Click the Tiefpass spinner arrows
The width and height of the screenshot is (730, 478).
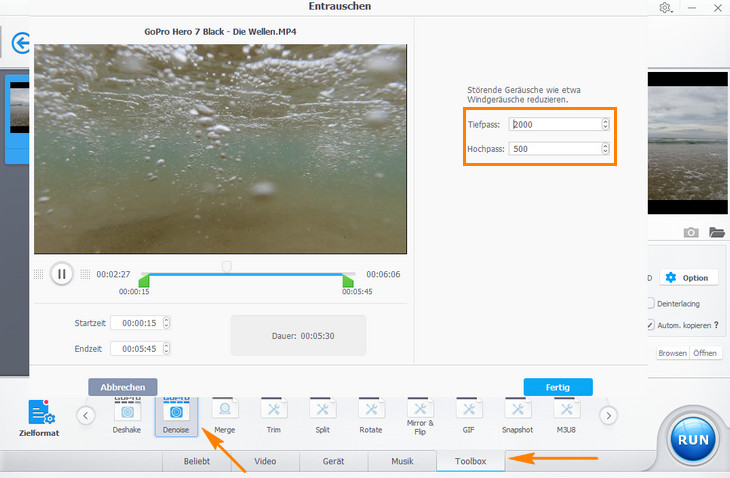pyautogui.click(x=605, y=124)
